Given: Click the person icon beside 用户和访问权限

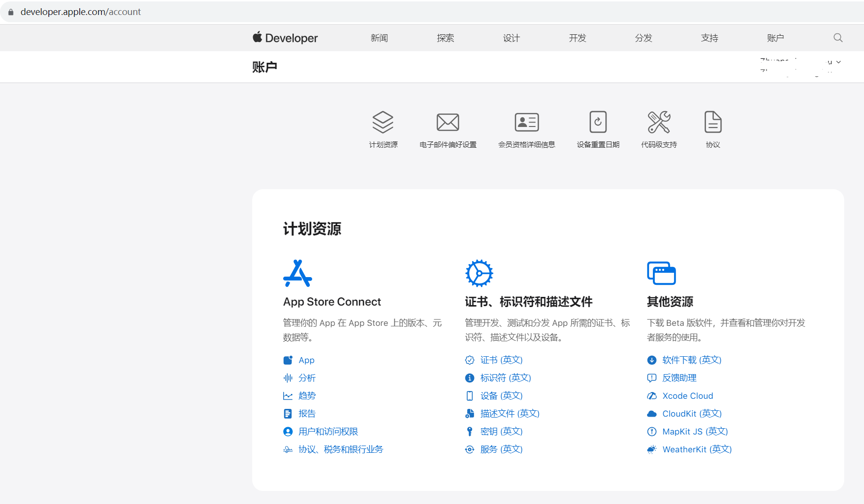Looking at the screenshot, I should 288,432.
